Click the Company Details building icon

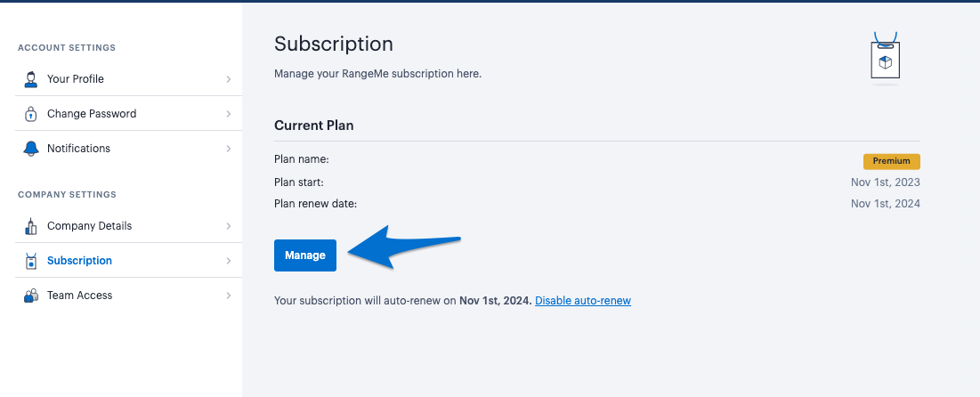point(30,226)
